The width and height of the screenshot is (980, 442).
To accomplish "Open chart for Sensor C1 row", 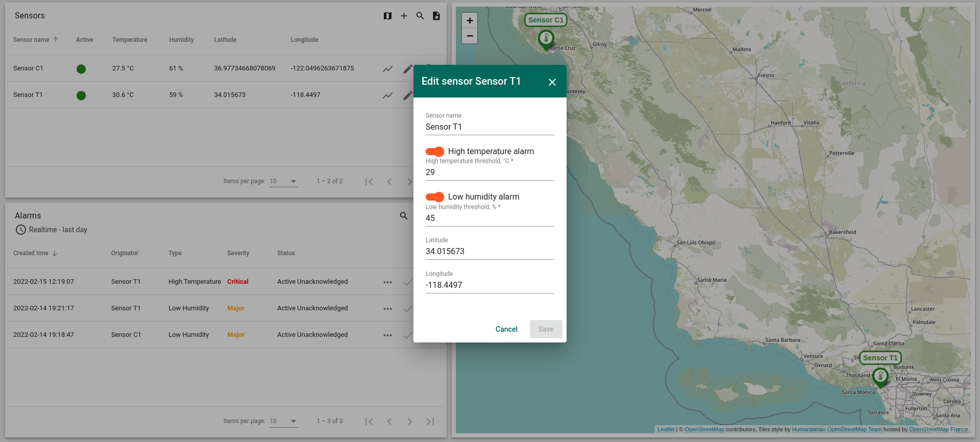I will 388,68.
